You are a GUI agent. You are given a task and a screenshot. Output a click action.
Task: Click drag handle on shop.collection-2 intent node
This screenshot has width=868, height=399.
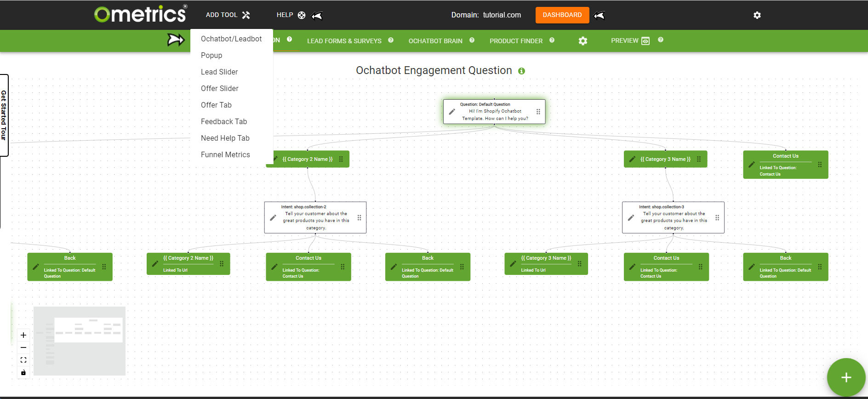coord(359,217)
